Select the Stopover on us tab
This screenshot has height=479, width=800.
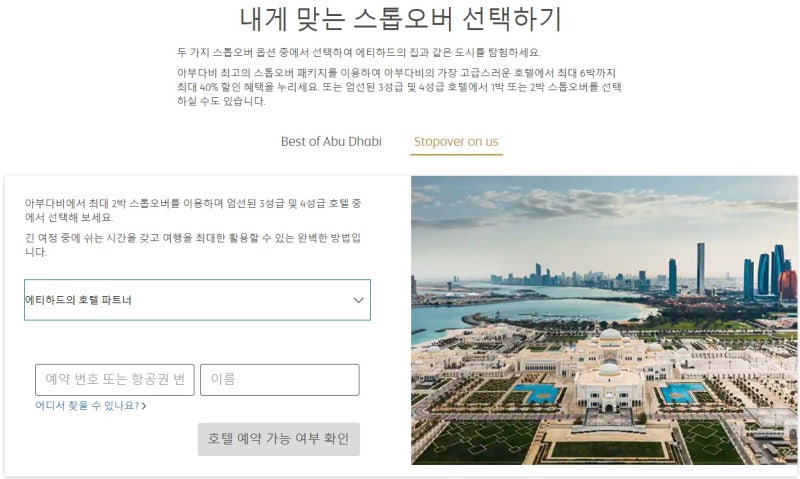[456, 141]
